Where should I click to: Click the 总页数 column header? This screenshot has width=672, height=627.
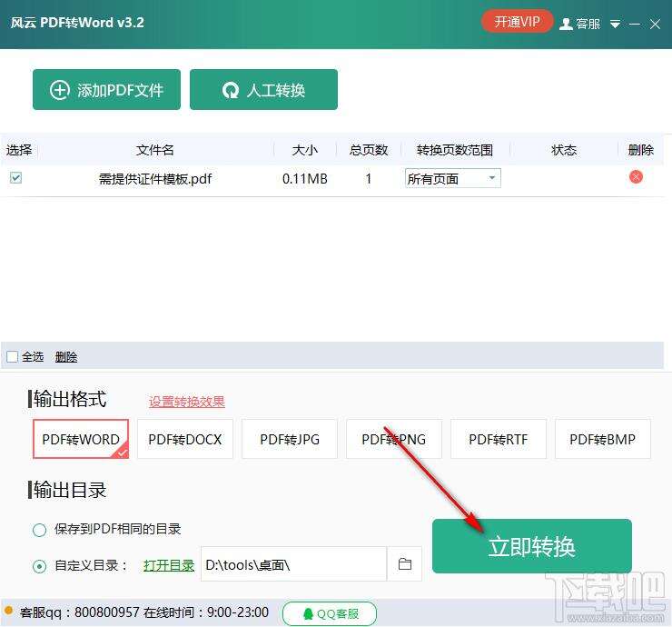[369, 150]
